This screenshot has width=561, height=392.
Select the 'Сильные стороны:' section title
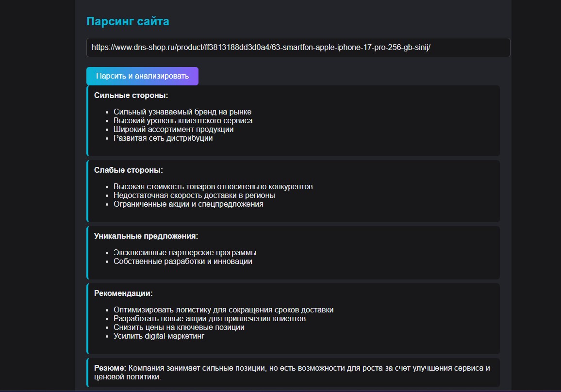(x=131, y=96)
